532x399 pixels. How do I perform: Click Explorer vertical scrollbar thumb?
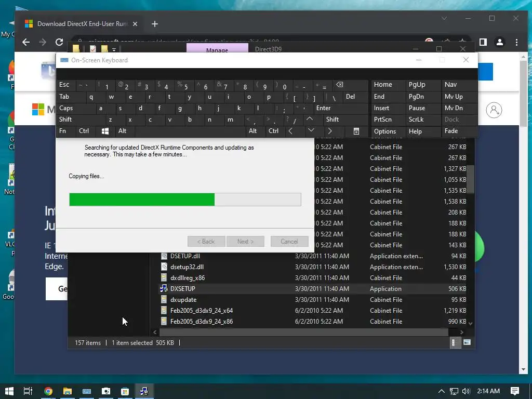click(x=471, y=179)
